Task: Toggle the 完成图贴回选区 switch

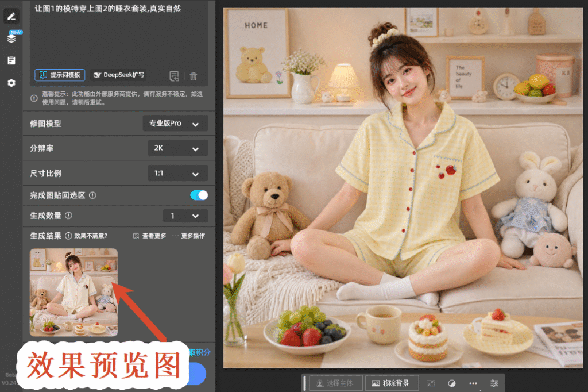Action: click(199, 195)
